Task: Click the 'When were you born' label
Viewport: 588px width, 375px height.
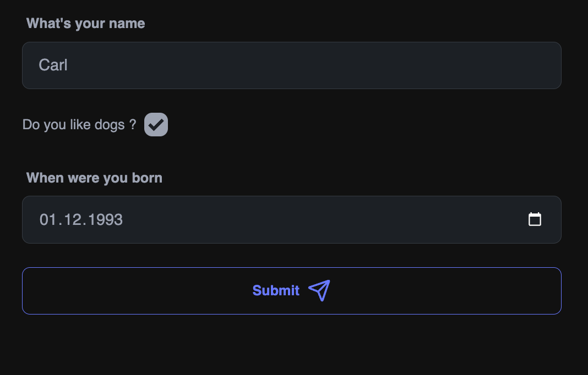Action: click(94, 178)
